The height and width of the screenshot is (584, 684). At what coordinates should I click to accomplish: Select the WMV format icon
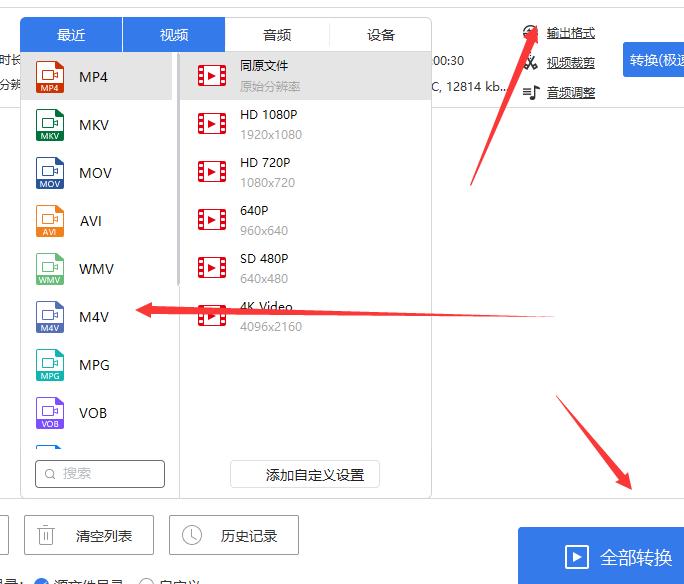[x=50, y=269]
